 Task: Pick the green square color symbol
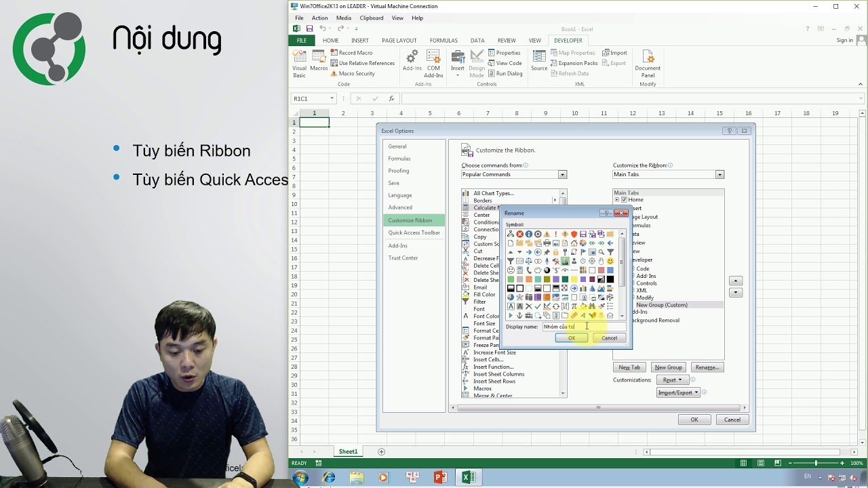click(511, 279)
